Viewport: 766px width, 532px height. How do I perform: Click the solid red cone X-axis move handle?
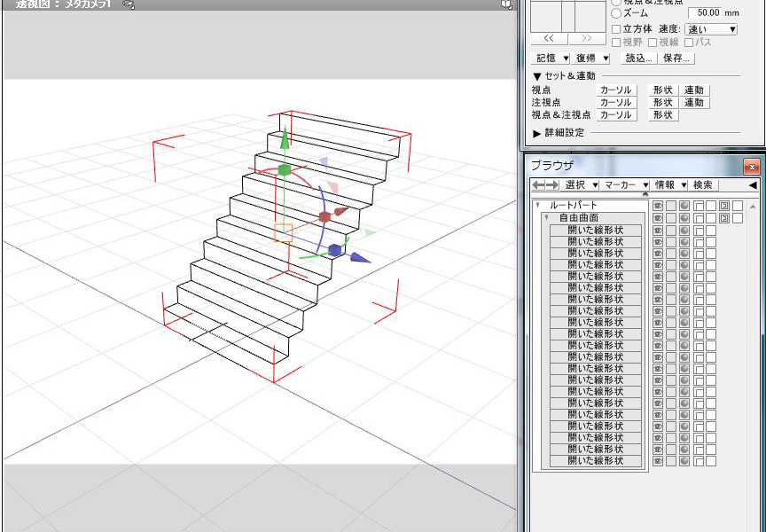[x=341, y=212]
